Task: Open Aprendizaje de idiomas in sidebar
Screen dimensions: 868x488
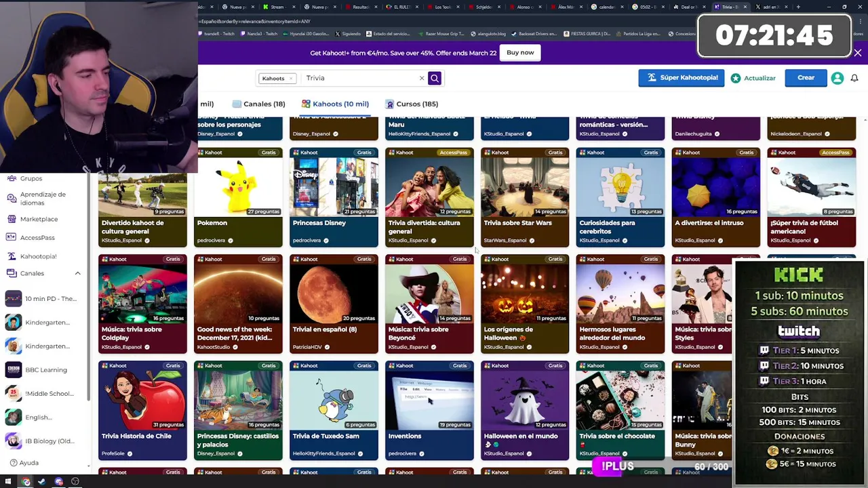Action: 43,199
